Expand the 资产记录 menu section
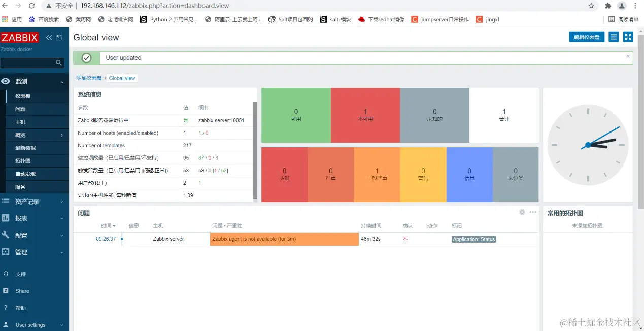The image size is (644, 331). tap(35, 202)
